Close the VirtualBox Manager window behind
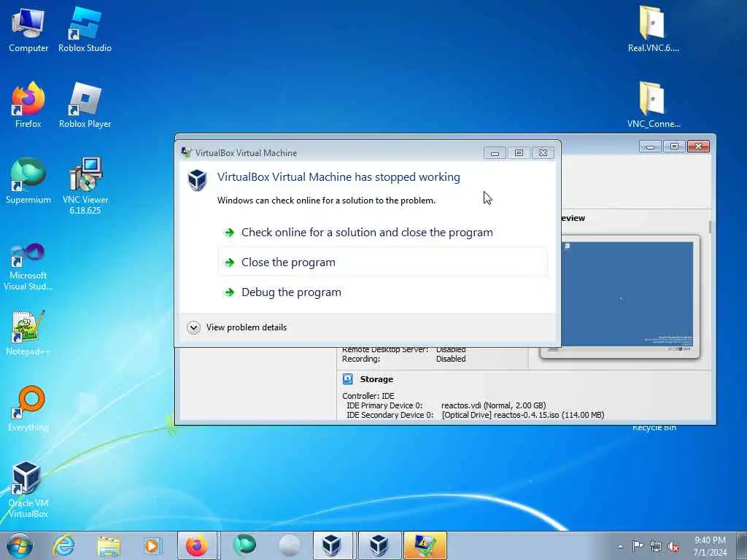The height and width of the screenshot is (560, 747). tap(698, 146)
